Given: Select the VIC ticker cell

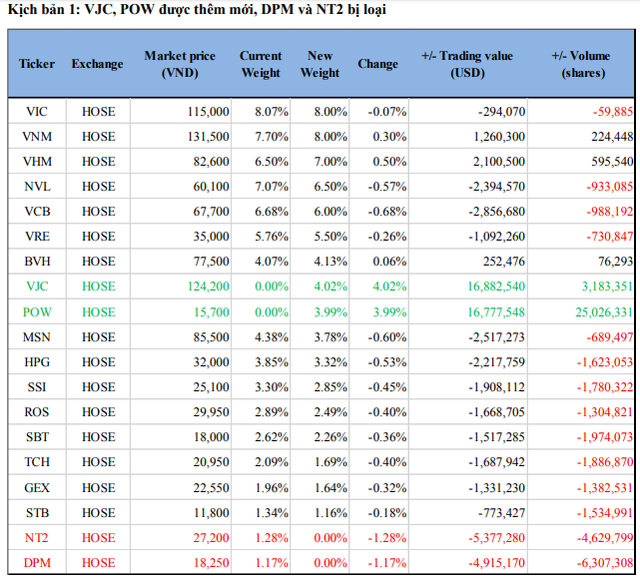Looking at the screenshot, I should [x=37, y=111].
